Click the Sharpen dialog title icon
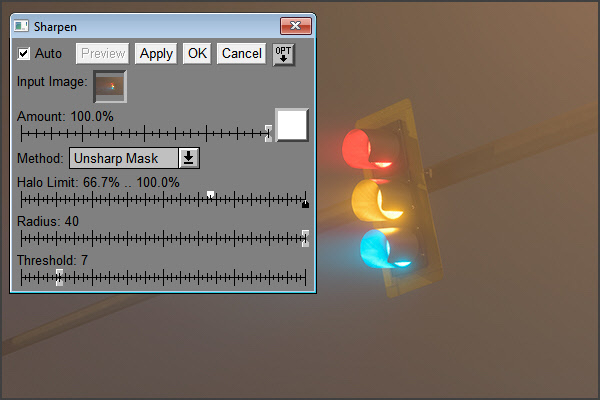Screen dimensions: 600x400 pyautogui.click(x=21, y=26)
